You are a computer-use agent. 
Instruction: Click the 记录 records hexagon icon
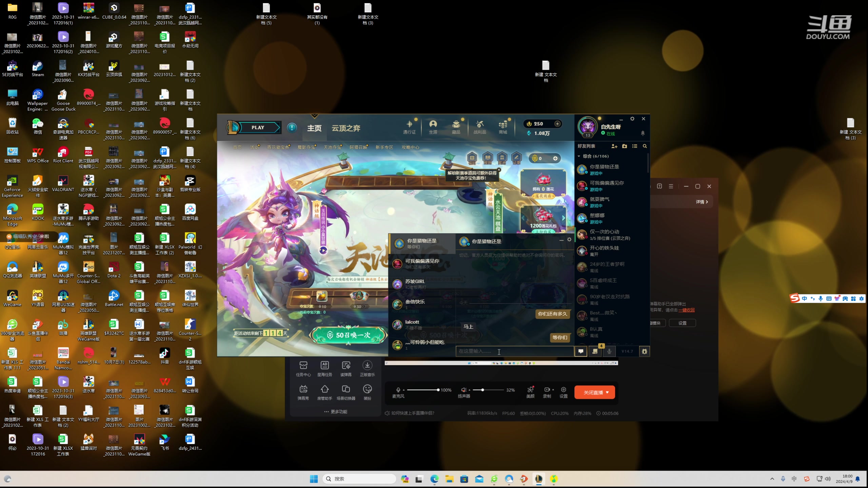click(516, 158)
